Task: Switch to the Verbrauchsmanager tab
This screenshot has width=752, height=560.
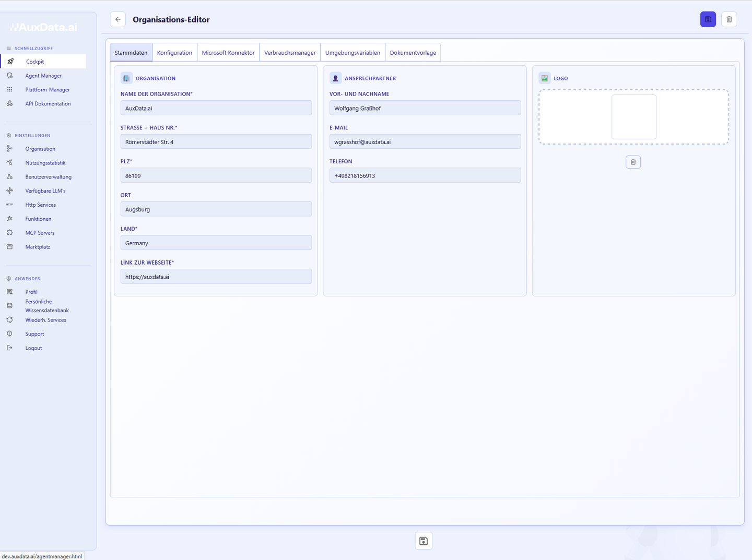Action: click(x=290, y=53)
